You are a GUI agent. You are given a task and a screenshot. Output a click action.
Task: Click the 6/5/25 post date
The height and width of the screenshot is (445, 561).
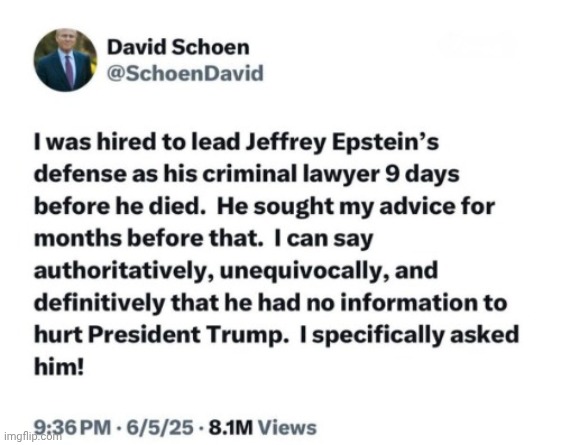coord(160,427)
